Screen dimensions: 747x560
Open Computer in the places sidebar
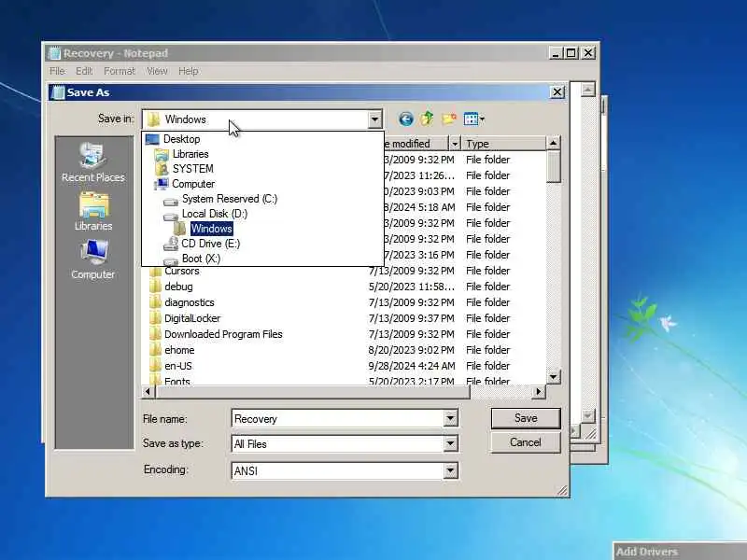point(93,259)
